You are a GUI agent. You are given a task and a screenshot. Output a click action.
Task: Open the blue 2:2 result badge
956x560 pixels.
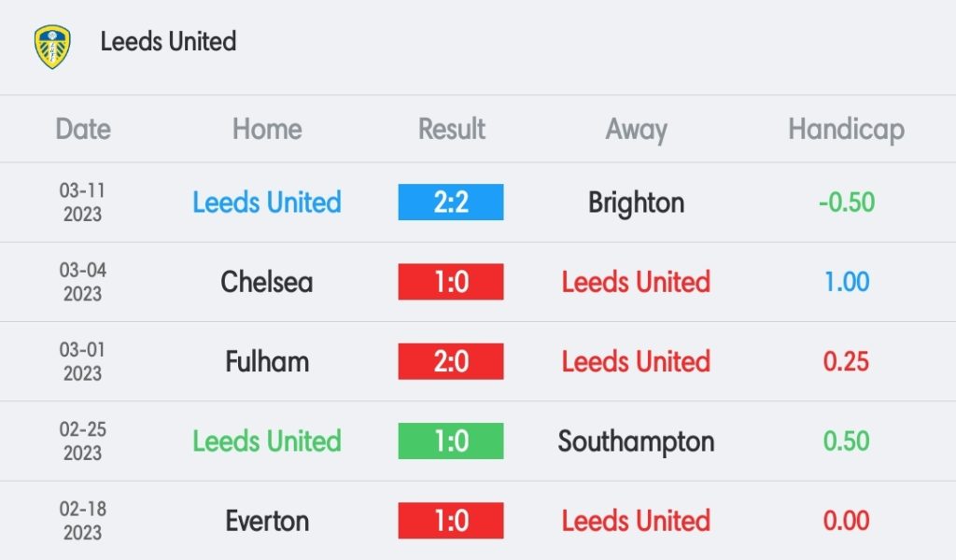tap(451, 202)
